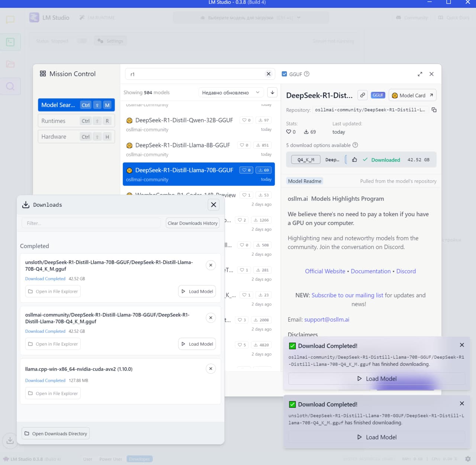Open Downloads Directory

tap(56, 433)
